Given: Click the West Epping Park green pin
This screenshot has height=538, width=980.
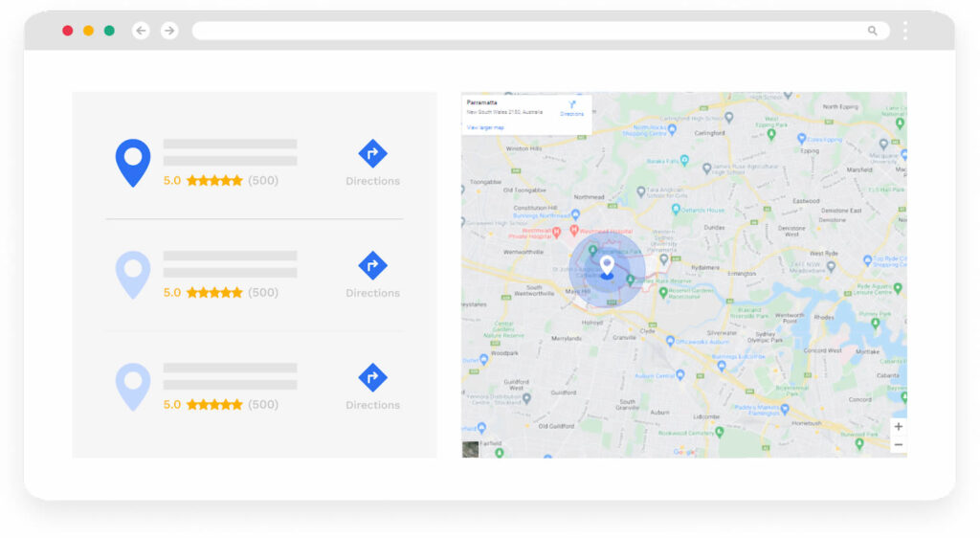Looking at the screenshot, I should click(771, 134).
